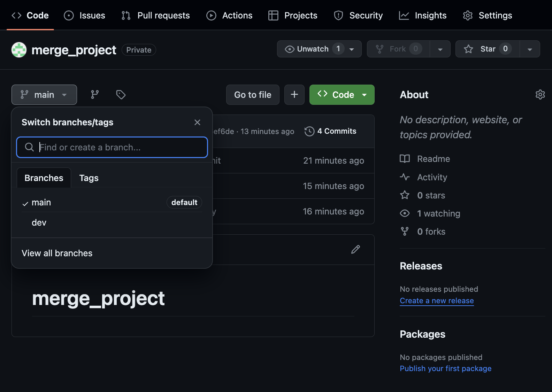
Task: Click the plus icon to add file
Action: pos(294,95)
